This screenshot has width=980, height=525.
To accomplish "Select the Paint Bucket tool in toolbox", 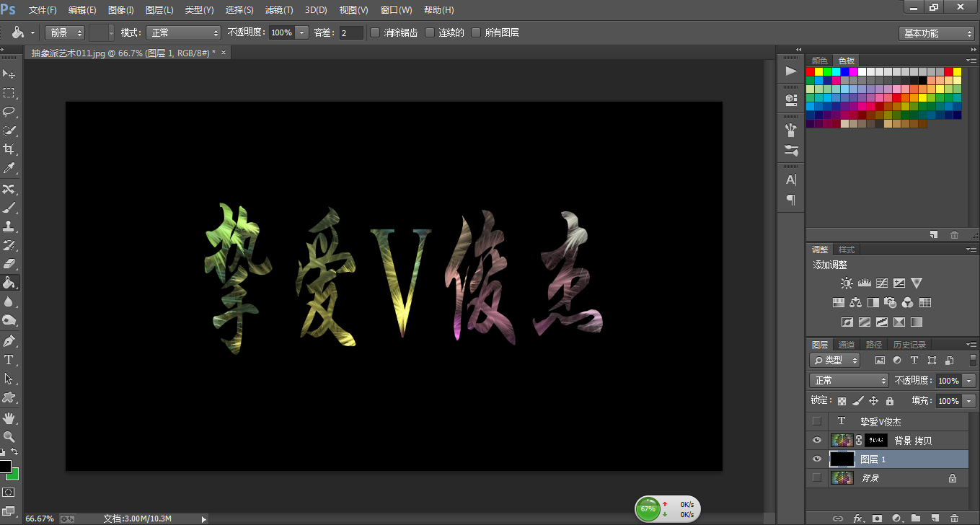I will click(9, 283).
